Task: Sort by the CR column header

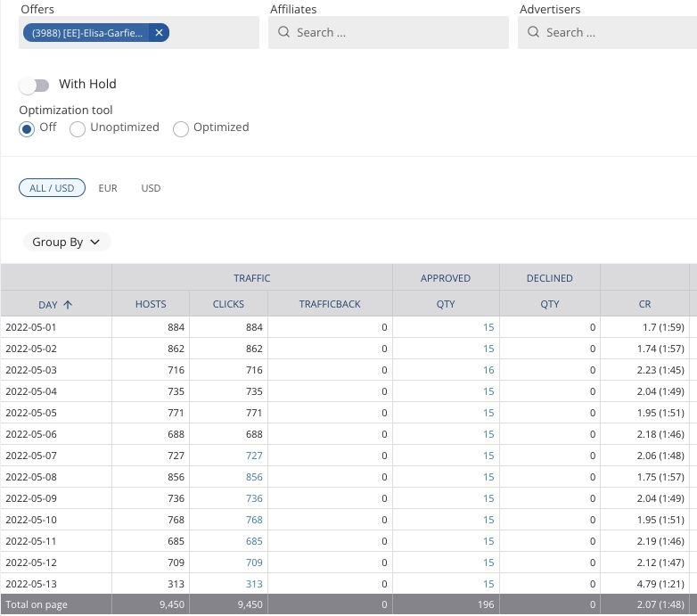Action: (644, 304)
